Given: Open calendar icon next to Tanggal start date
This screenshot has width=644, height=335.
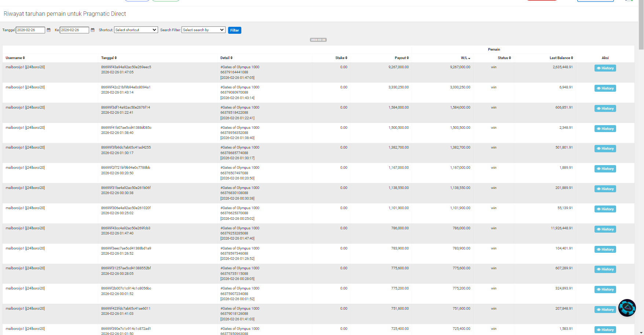Looking at the screenshot, I should tap(48, 30).
